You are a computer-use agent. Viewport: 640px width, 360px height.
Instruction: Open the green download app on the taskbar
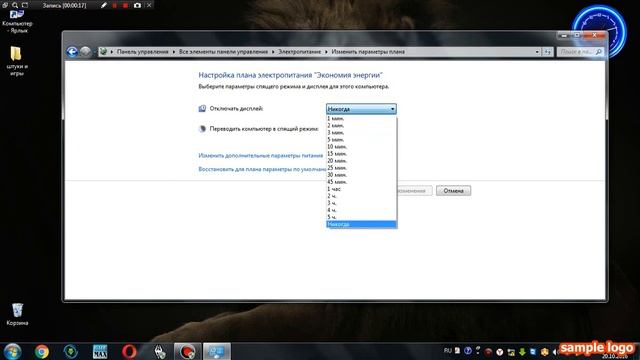tap(71, 351)
